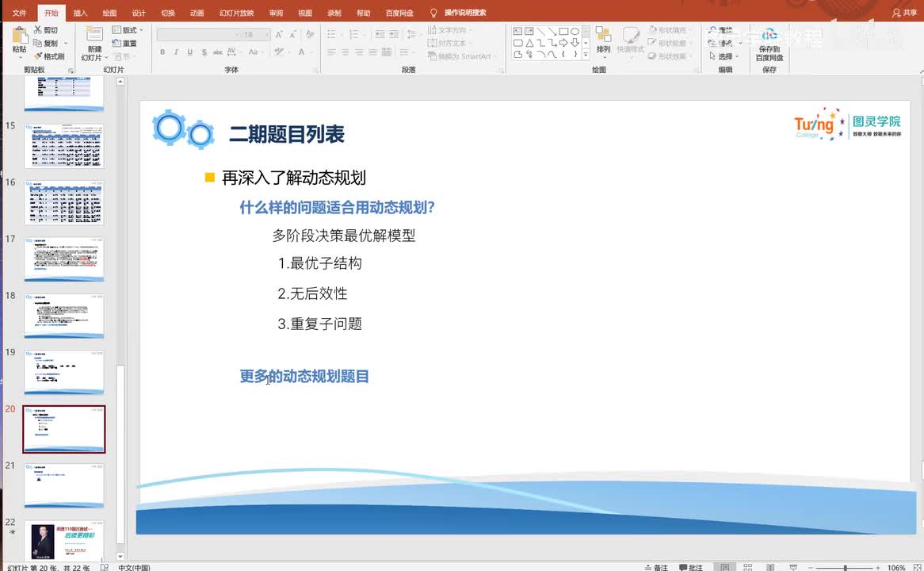The width and height of the screenshot is (924, 571).
Task: Click the Share (共享) button
Action: click(x=904, y=13)
